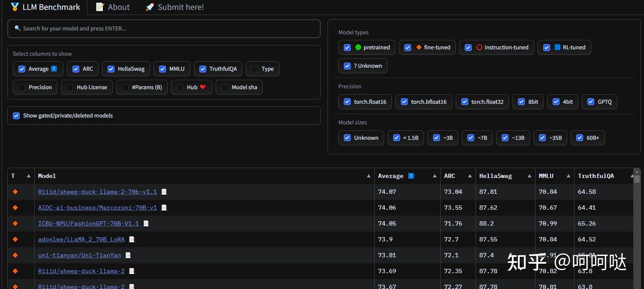Switch to the About tab

(112, 7)
